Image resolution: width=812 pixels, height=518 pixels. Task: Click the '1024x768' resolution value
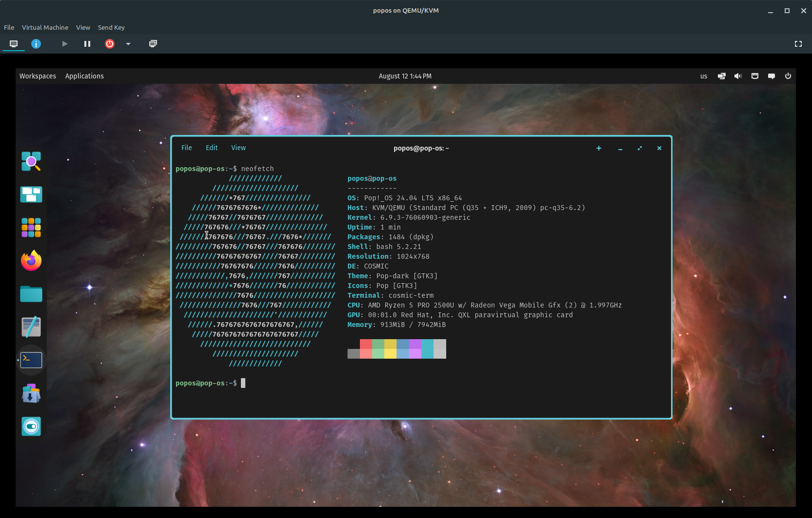point(413,256)
